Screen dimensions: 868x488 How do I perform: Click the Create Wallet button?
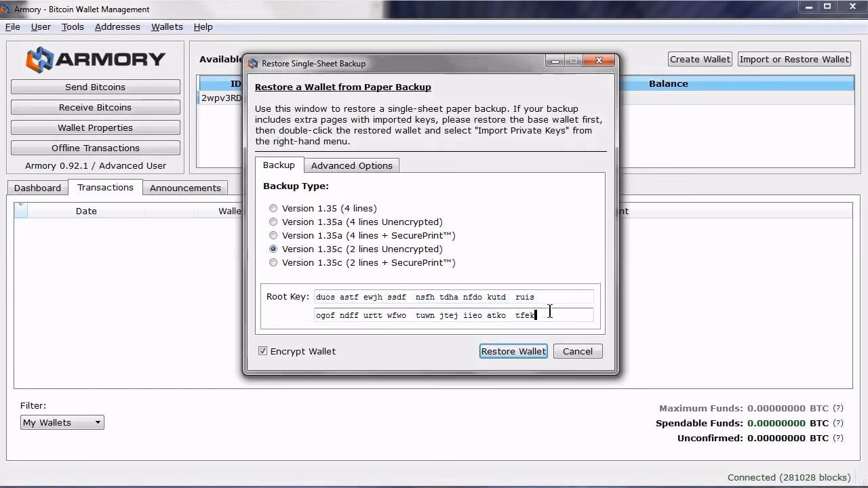click(x=700, y=59)
